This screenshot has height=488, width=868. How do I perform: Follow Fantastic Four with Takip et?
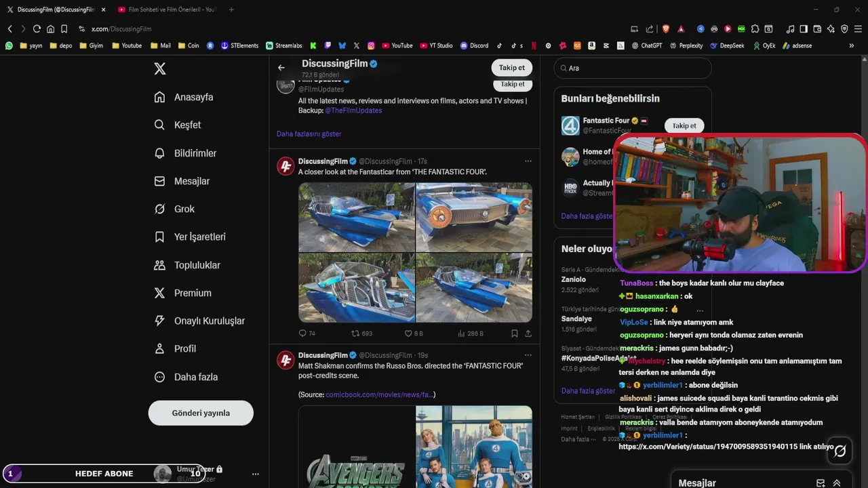tap(684, 126)
